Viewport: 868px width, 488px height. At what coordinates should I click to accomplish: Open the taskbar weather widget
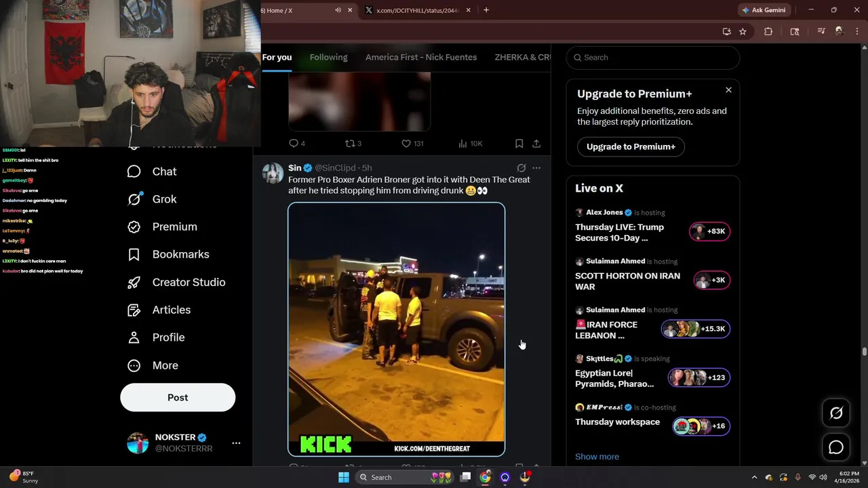point(24,476)
